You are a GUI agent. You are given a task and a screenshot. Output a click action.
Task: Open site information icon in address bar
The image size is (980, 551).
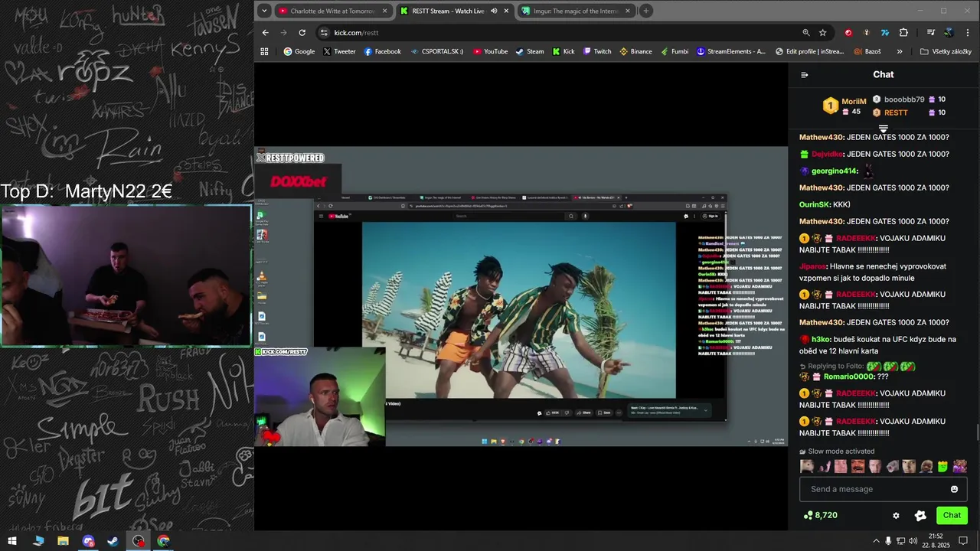[x=324, y=33]
